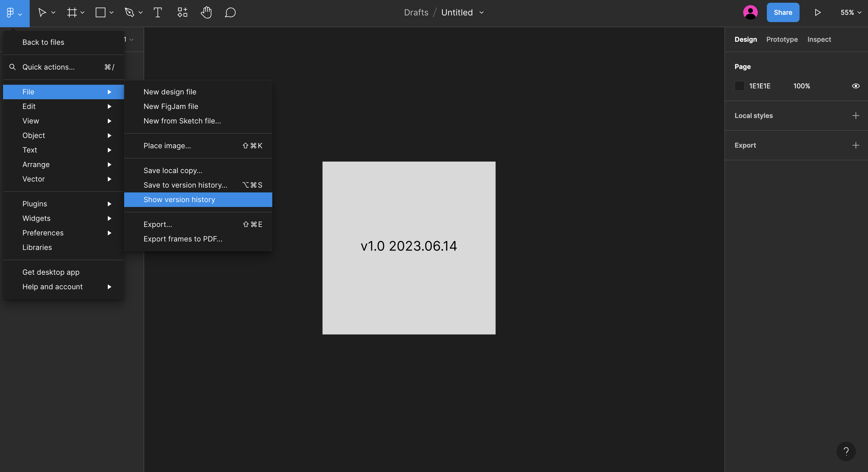Select the Move tool arrow

tap(42, 13)
